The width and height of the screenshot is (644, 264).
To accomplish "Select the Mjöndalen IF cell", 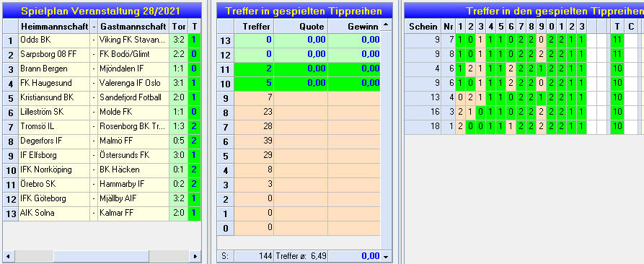I will 133,69.
